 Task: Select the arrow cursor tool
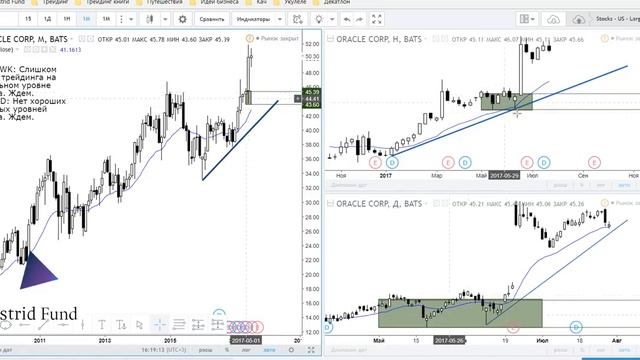click(140, 325)
